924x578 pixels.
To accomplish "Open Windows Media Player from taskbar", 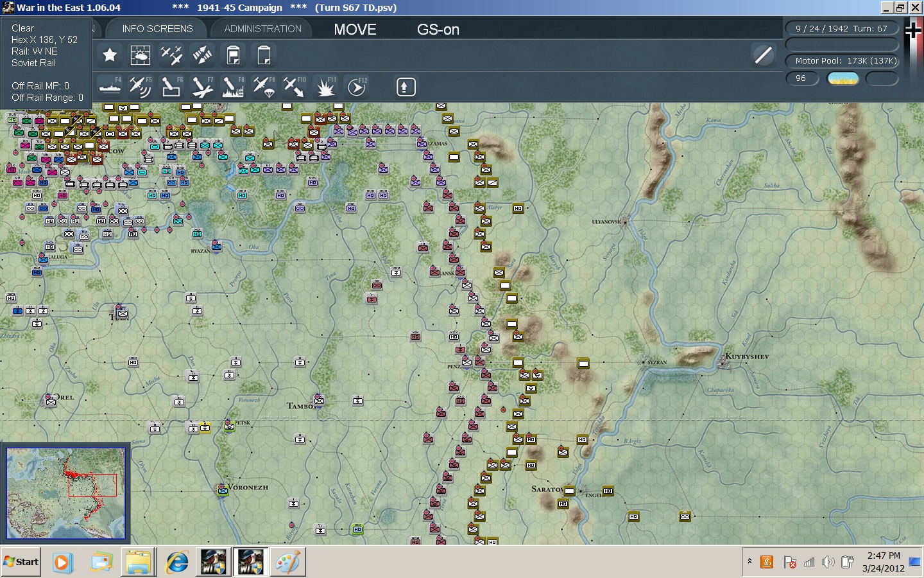I will pos(62,563).
